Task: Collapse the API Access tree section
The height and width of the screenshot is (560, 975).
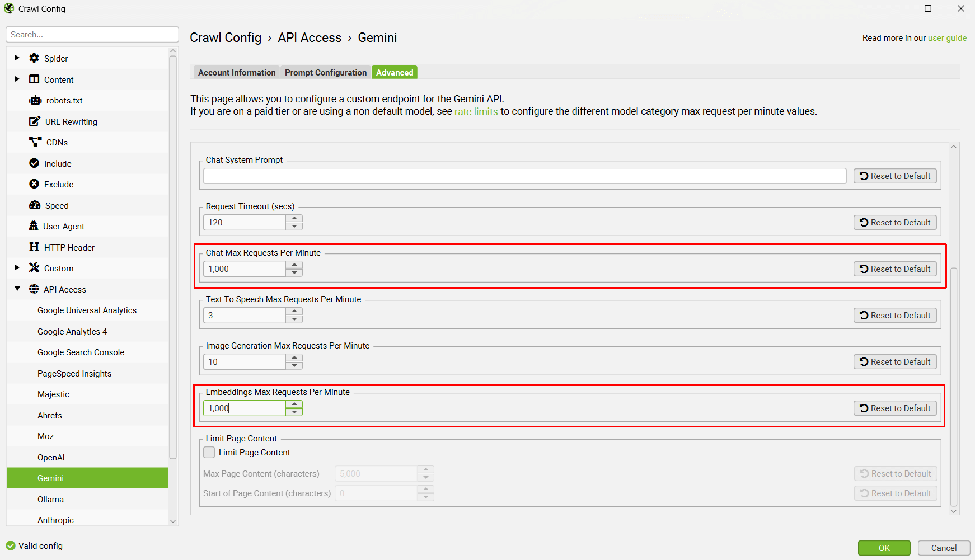Action: (17, 289)
